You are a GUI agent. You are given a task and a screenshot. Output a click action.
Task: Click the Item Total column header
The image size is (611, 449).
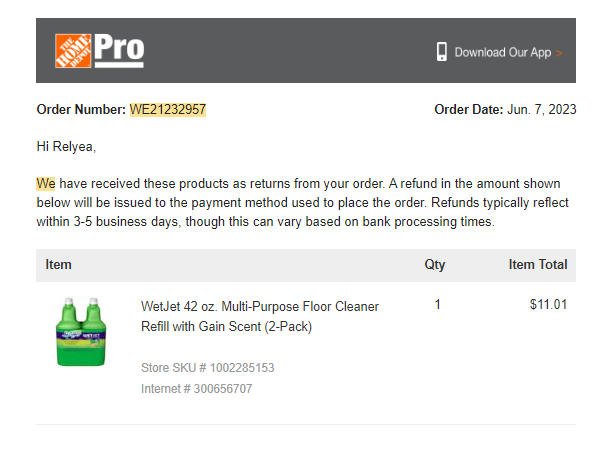pyautogui.click(x=538, y=265)
